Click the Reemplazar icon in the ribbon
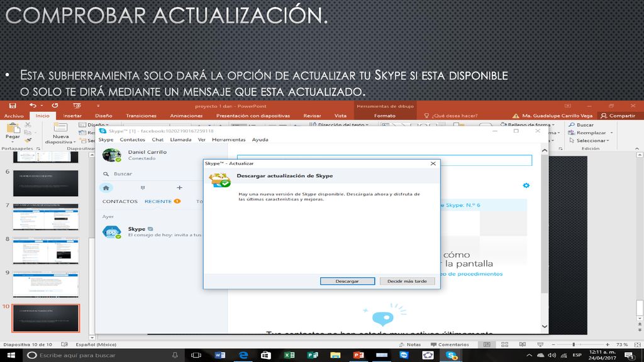 pos(571,133)
